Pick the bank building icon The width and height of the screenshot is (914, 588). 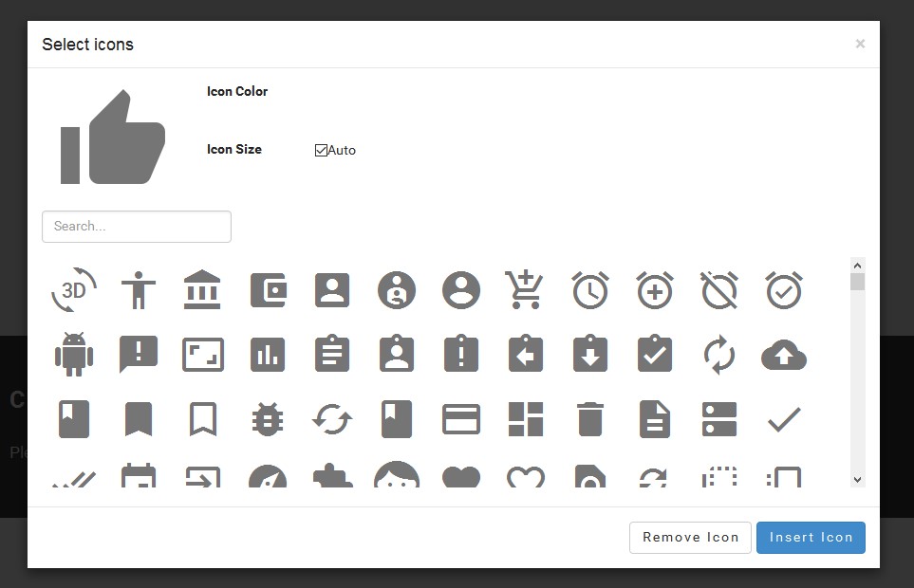coord(202,290)
